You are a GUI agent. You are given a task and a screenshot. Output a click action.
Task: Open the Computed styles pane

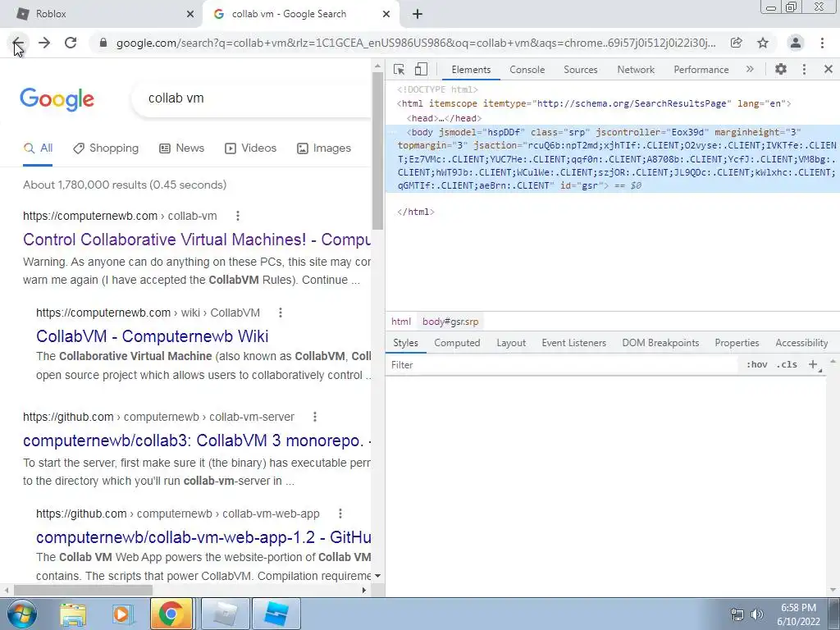click(x=457, y=343)
